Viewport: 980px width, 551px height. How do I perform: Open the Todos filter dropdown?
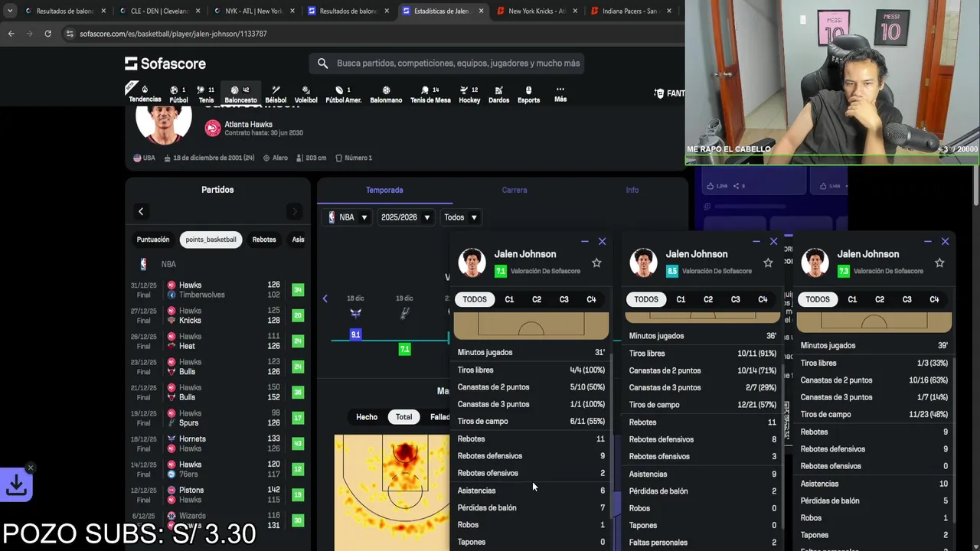tap(461, 217)
